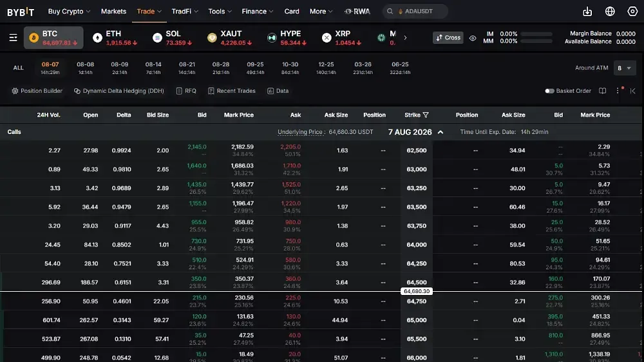Click the ADAUSDT search field

(415, 12)
